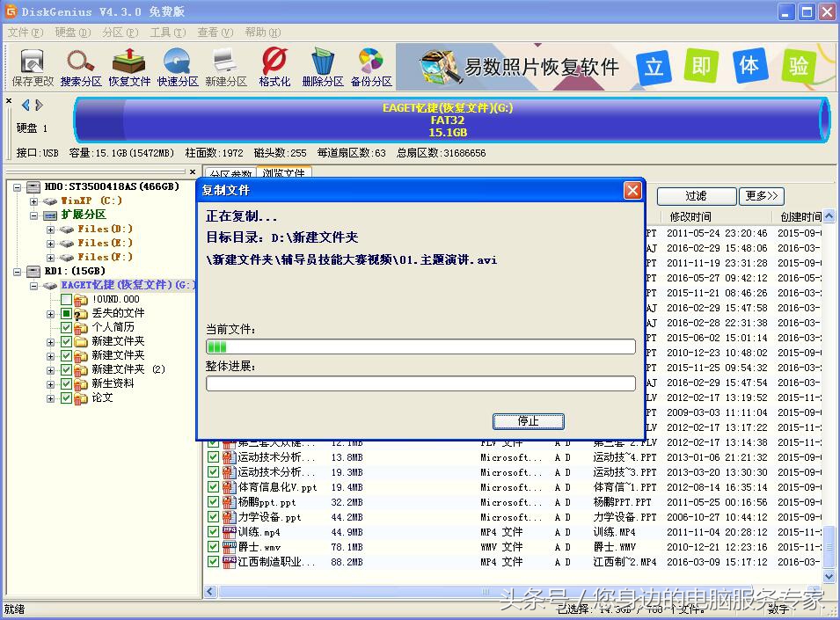Screen dimensions: 840x620
Task: Click the 力学设备.ppt file icon
Action: 230,517
